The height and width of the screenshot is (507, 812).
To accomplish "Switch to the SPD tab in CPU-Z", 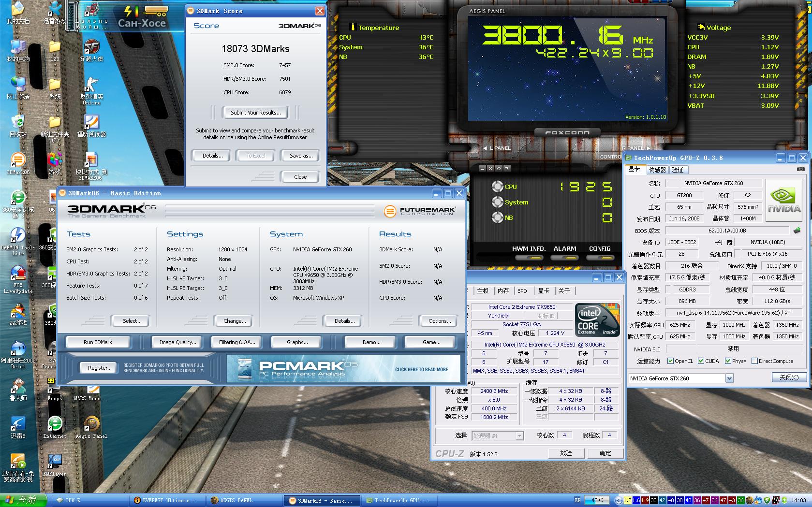I will point(522,290).
